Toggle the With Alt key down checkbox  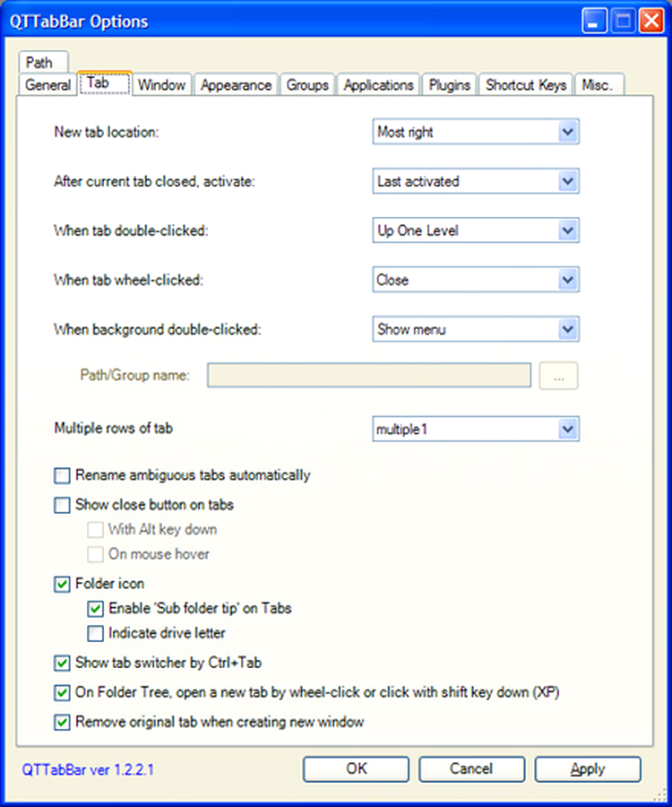95,530
